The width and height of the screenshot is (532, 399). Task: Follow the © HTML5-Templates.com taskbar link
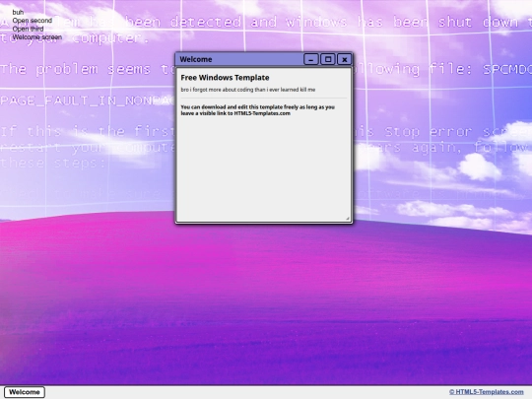point(487,392)
